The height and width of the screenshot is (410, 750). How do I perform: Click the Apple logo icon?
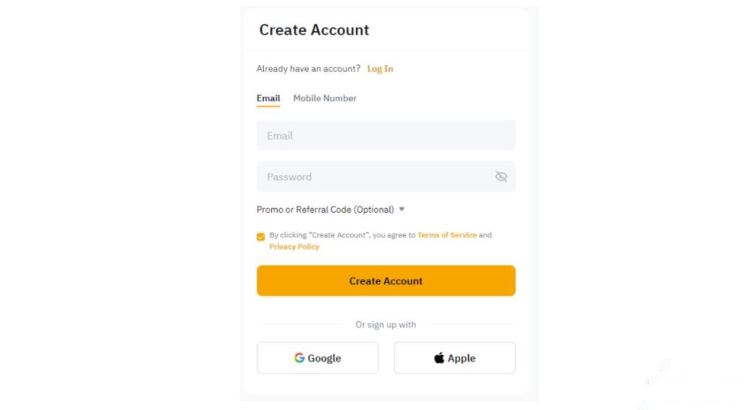pyautogui.click(x=439, y=358)
